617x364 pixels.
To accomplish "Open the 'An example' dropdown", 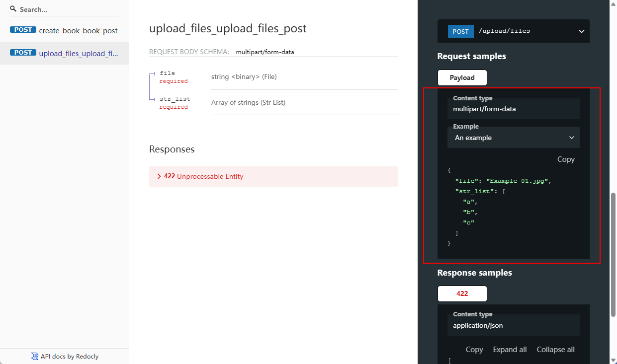I will click(x=513, y=138).
